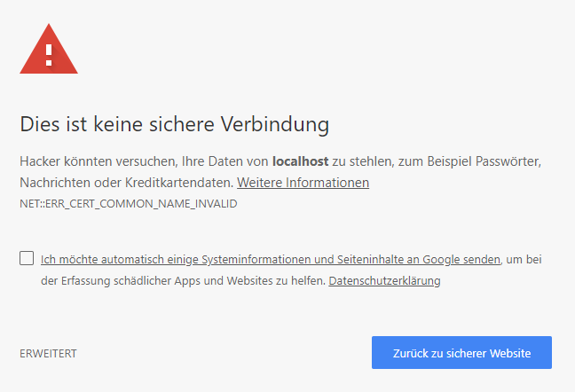Expand the ERWEITERT advanced options
This screenshot has width=575, height=392.
click(48, 354)
